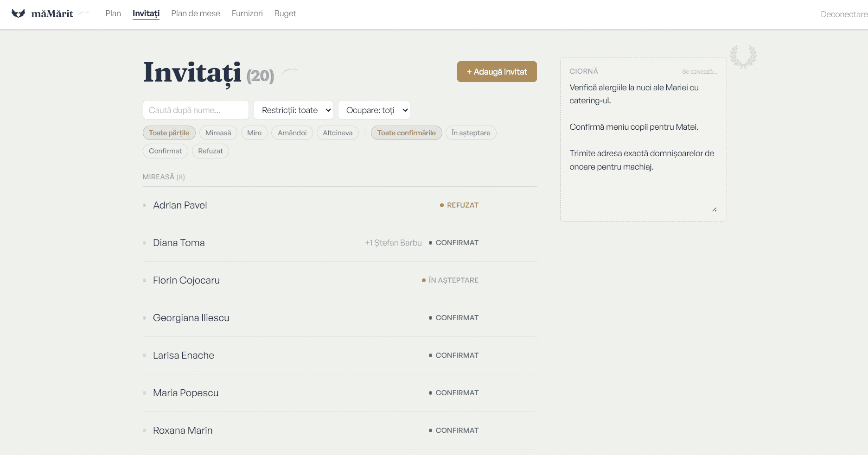Filter by În așteptare chip

[x=471, y=133]
